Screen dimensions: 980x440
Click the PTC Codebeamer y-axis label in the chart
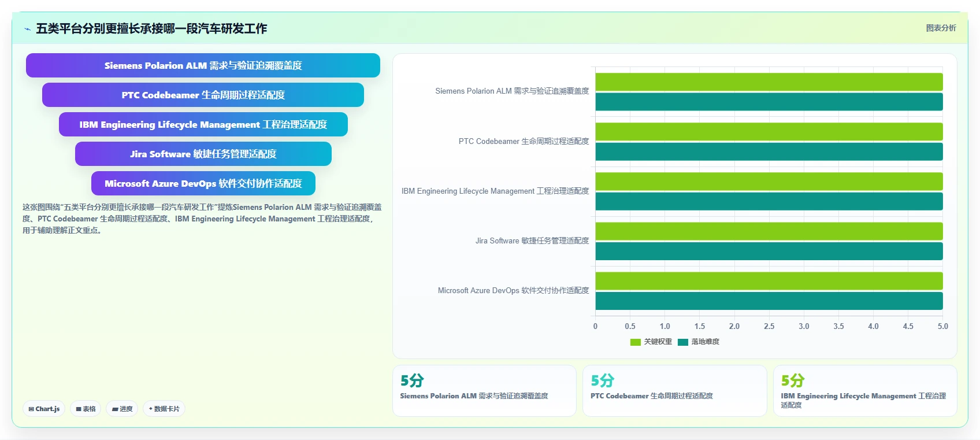[x=524, y=141]
